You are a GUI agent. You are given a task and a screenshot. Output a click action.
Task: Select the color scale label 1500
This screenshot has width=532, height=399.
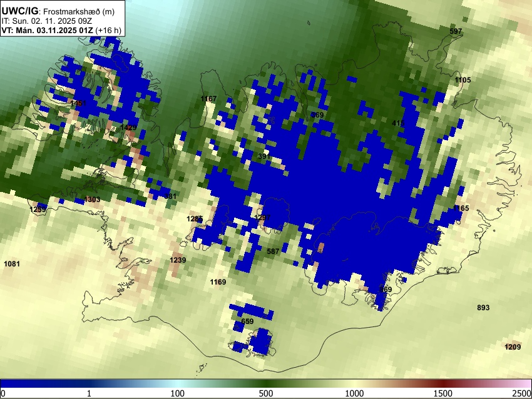pyautogui.click(x=443, y=393)
